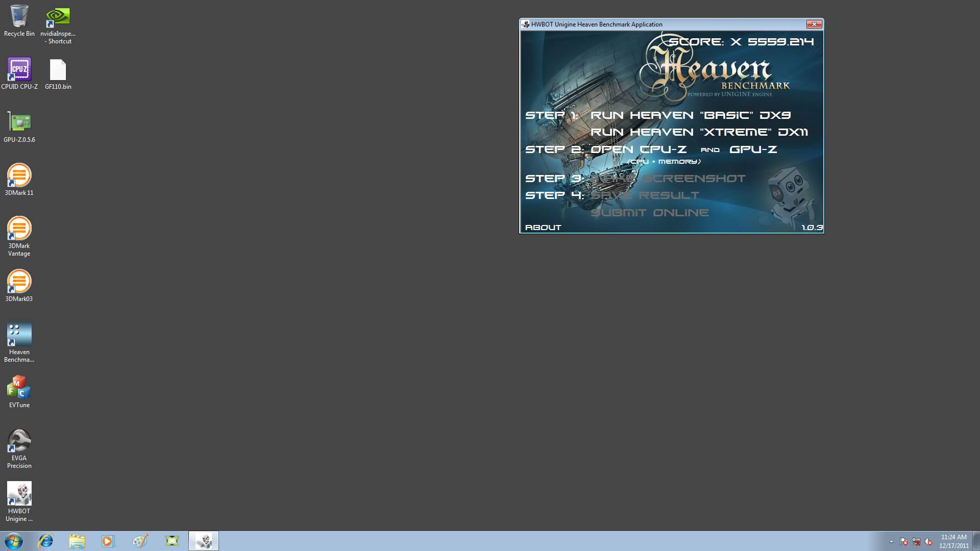
Task: Click the Score X 5559.214 text
Action: (741, 42)
